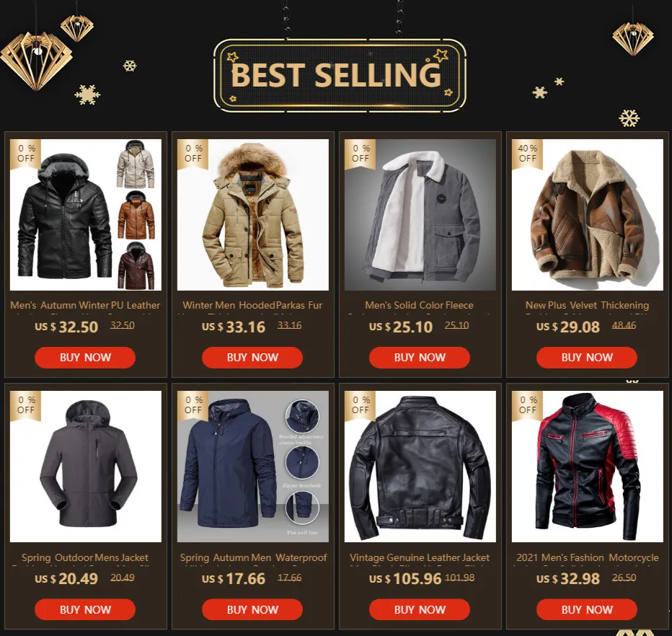This screenshot has height=636, width=672.
Task: Open the black genuine leather jacket image
Action: (x=420, y=467)
